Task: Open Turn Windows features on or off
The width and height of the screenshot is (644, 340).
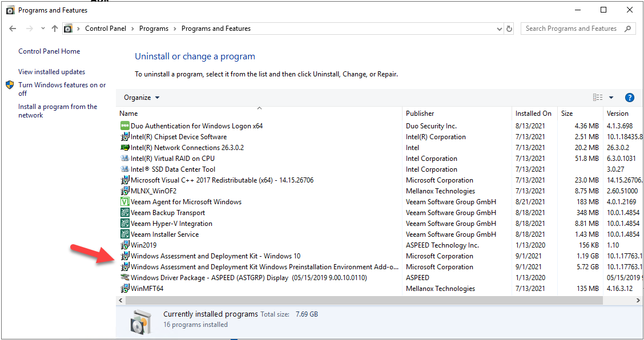Action: click(x=62, y=89)
